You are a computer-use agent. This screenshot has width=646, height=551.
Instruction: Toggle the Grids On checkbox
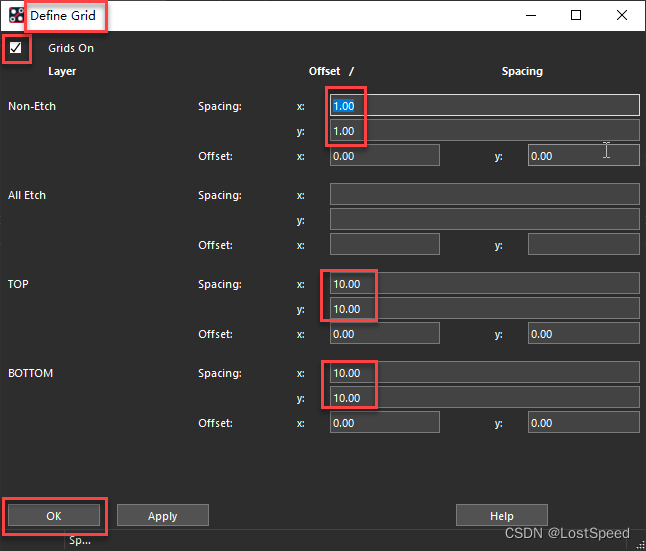pos(16,48)
